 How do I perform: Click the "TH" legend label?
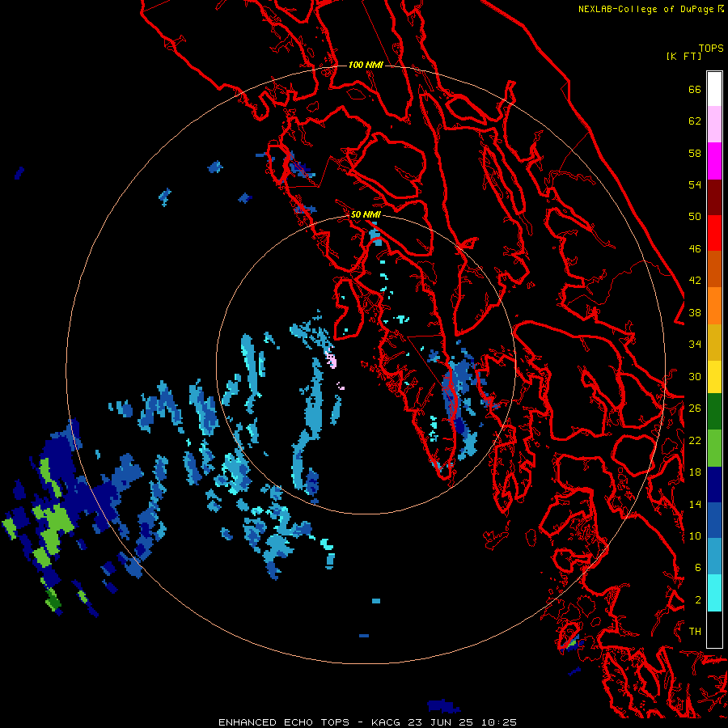695,632
